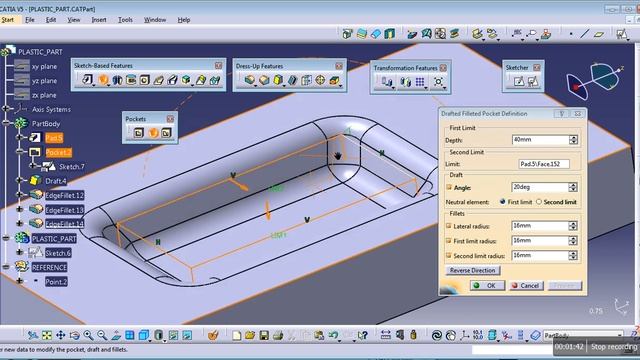Viewport: 640px width, 360px height.
Task: Click the OK button in pocket dialog
Action: point(487,285)
